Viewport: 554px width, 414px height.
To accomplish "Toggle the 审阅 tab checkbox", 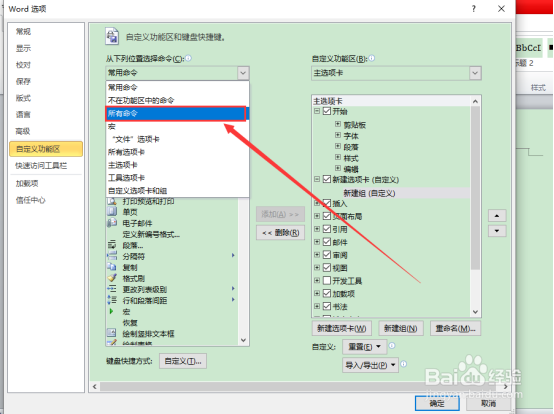I will click(327, 255).
